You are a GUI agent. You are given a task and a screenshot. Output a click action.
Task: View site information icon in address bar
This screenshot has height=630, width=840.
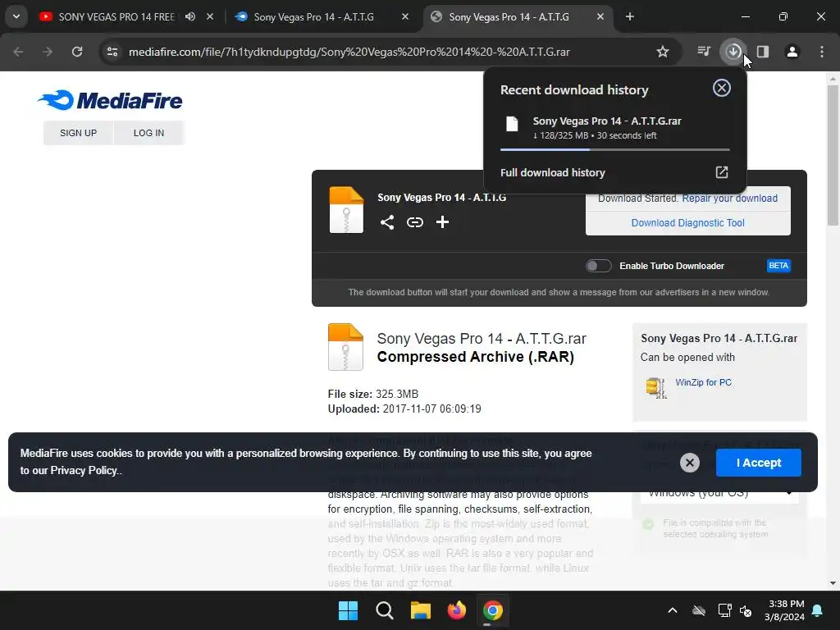coord(112,52)
